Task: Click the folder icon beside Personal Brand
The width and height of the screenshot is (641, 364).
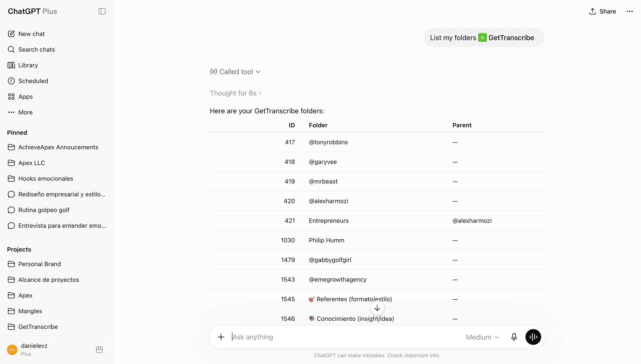Action: point(11,264)
